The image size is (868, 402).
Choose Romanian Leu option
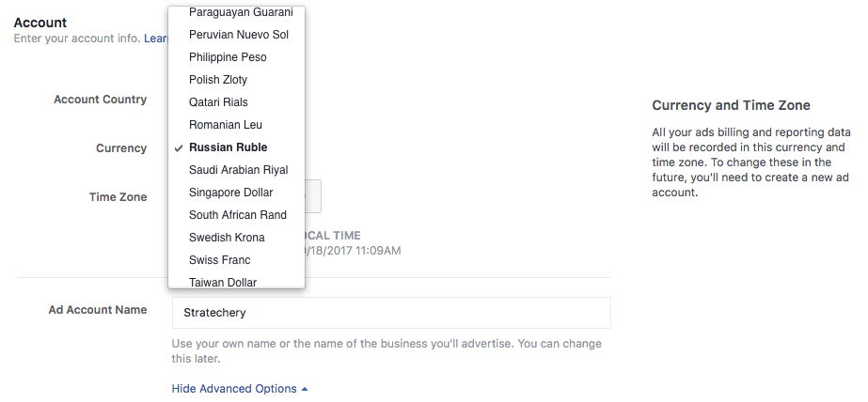click(226, 125)
